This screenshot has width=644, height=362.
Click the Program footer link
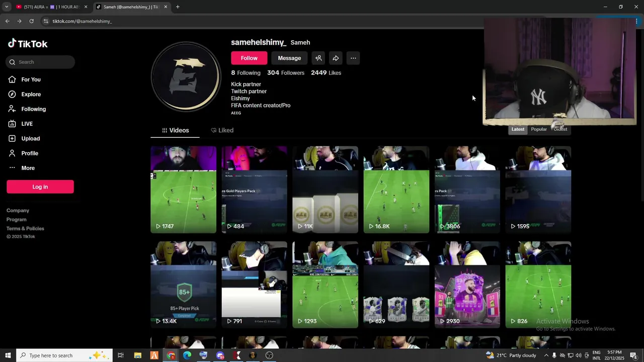[16, 220]
